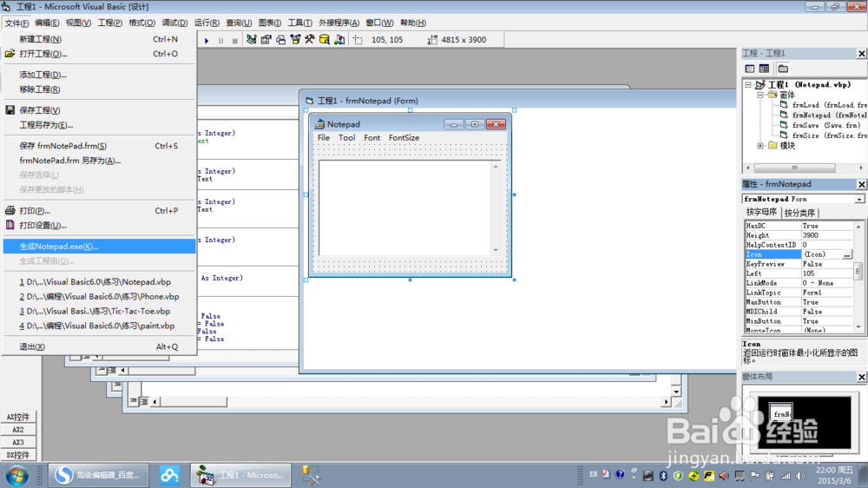Select frmNotepad in the project tree
The width and height of the screenshot is (868, 488).
[824, 115]
